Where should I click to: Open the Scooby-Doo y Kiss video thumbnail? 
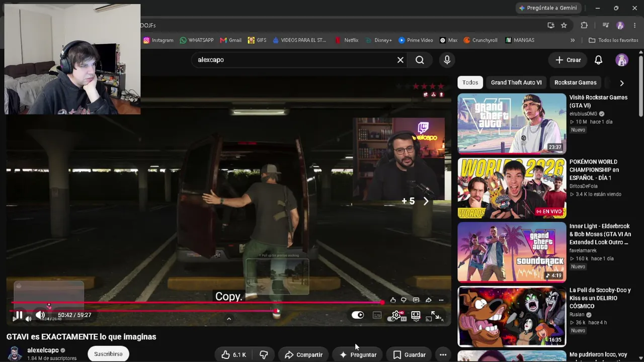[x=512, y=317]
